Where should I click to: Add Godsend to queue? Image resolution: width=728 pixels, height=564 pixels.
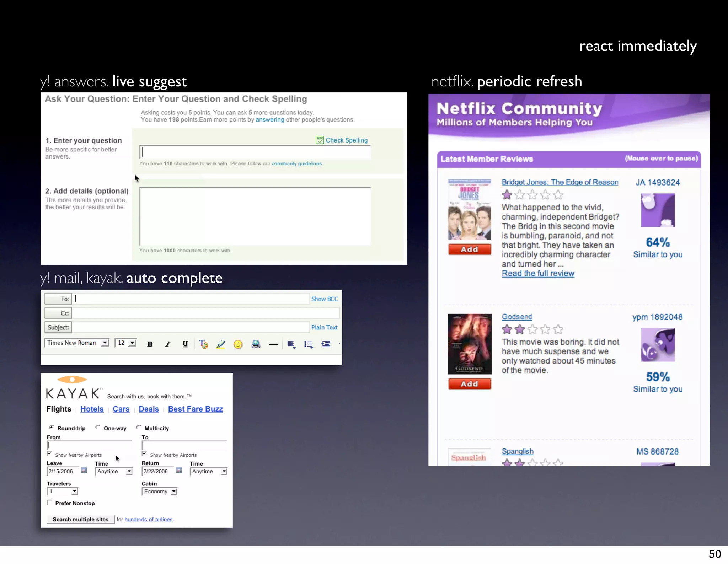coord(470,384)
